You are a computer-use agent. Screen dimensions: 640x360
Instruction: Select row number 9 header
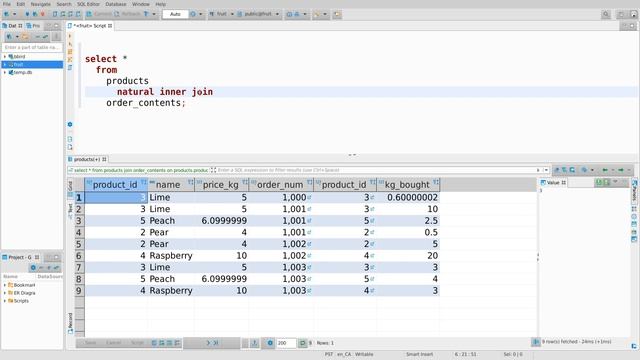coord(79,291)
